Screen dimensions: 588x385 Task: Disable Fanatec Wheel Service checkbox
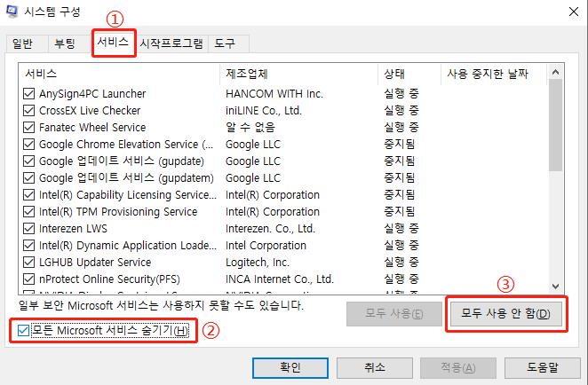coord(29,128)
